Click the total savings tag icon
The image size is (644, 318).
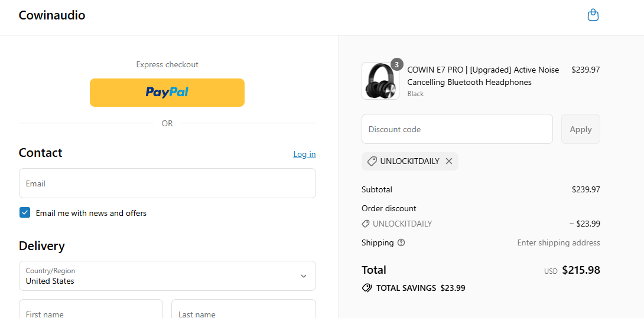[367, 288]
